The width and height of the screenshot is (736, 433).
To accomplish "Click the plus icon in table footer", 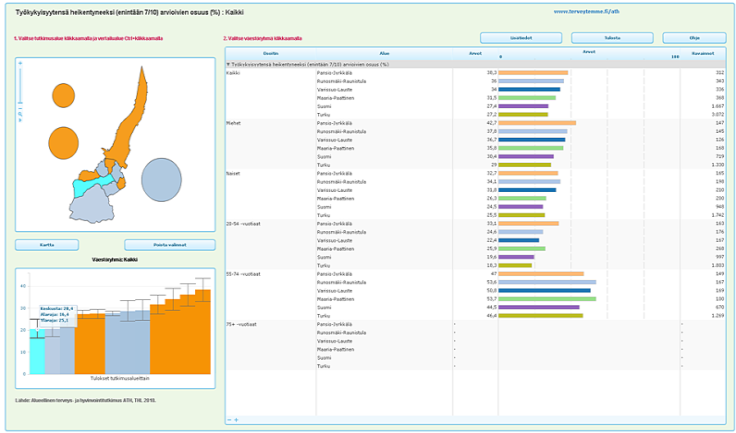I will point(236,420).
